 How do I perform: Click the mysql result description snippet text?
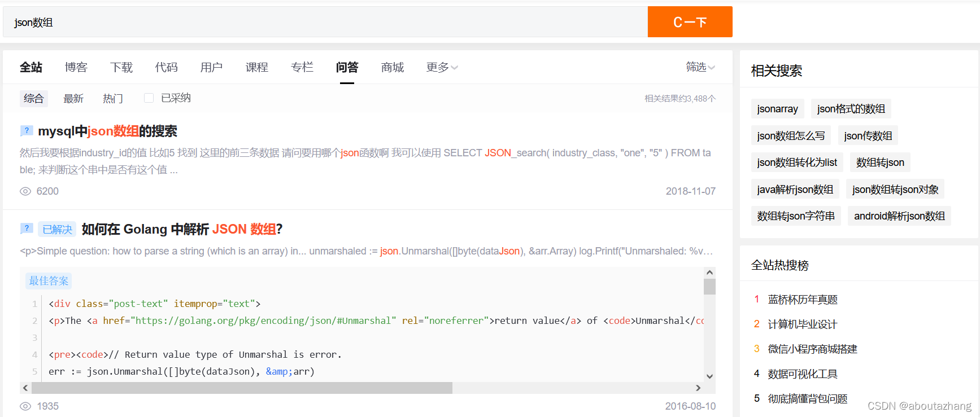pyautogui.click(x=365, y=161)
